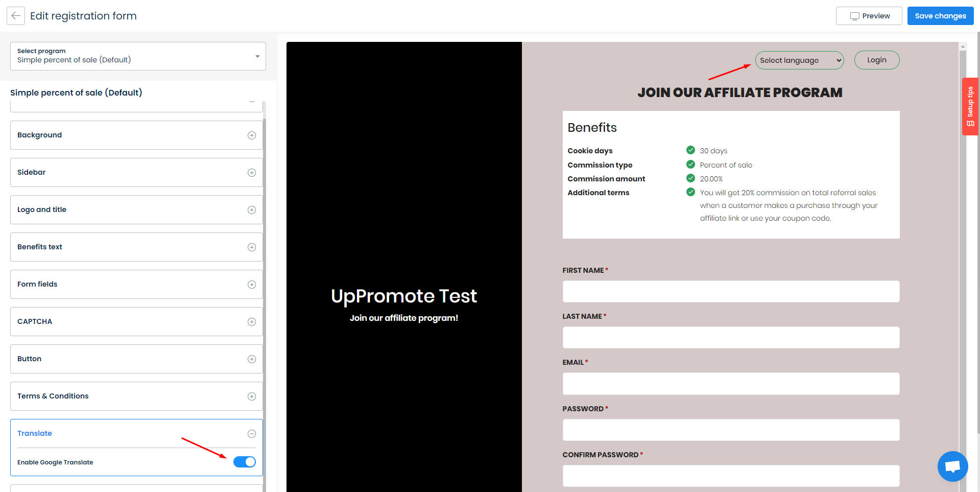Image resolution: width=980 pixels, height=492 pixels.
Task: Click the back arrow icon
Action: click(16, 16)
